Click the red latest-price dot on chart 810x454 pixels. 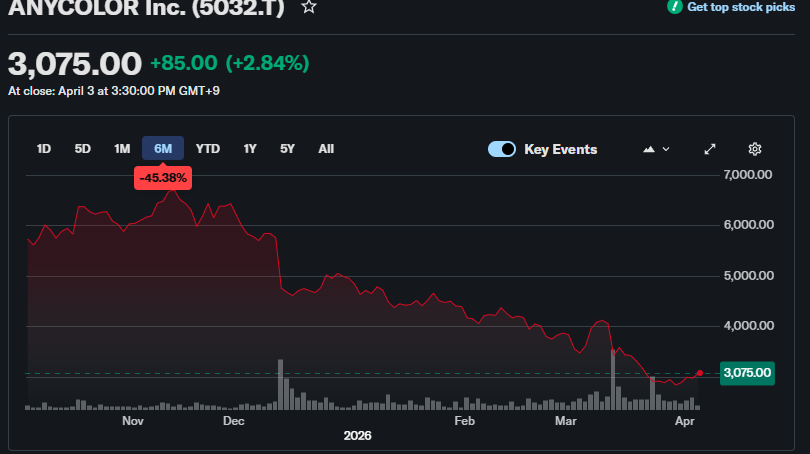(x=699, y=373)
